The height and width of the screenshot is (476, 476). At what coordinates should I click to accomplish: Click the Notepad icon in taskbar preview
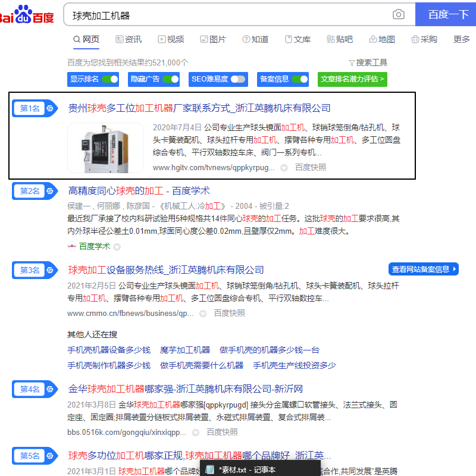click(x=210, y=469)
